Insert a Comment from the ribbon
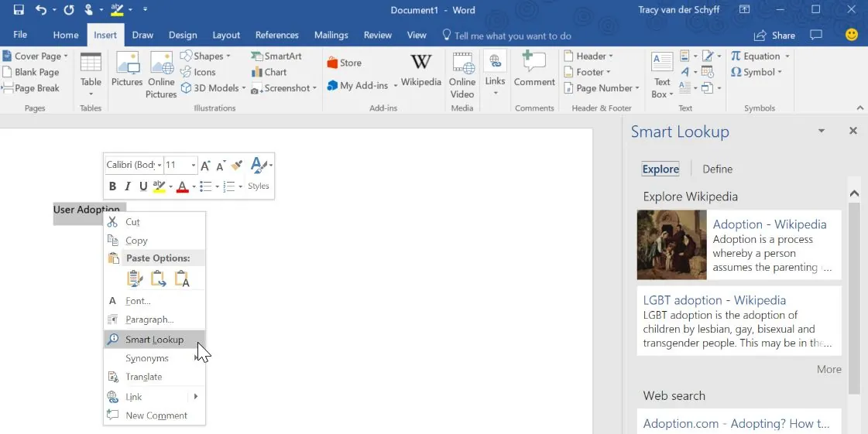 tap(534, 69)
